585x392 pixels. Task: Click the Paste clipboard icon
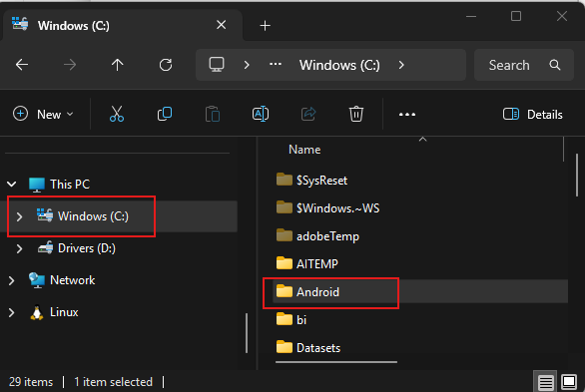[213, 114]
